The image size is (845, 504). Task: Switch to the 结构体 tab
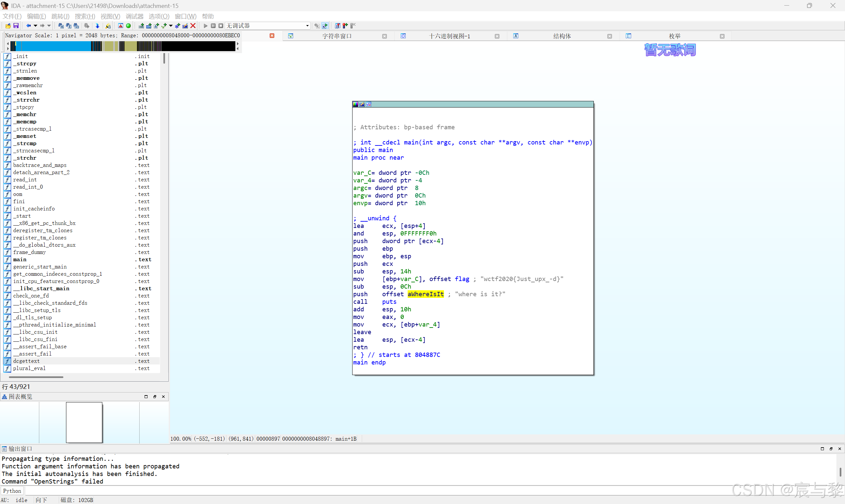pyautogui.click(x=562, y=36)
